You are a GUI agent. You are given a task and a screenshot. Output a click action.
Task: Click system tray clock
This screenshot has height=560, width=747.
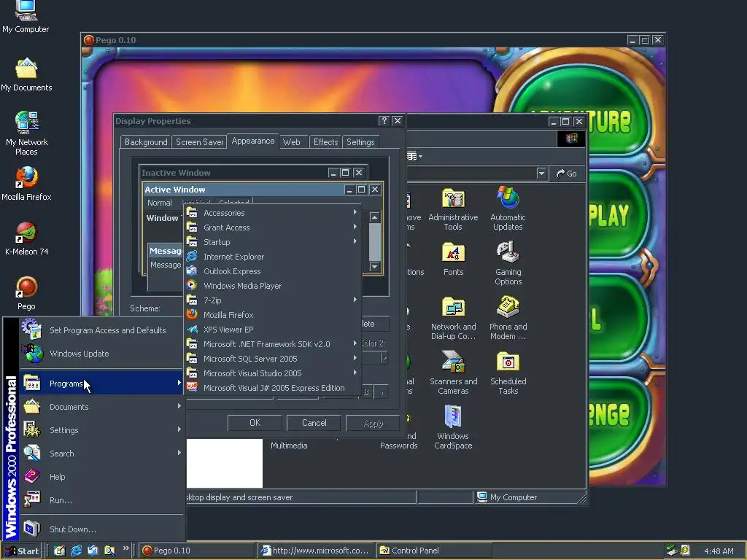coord(719,551)
